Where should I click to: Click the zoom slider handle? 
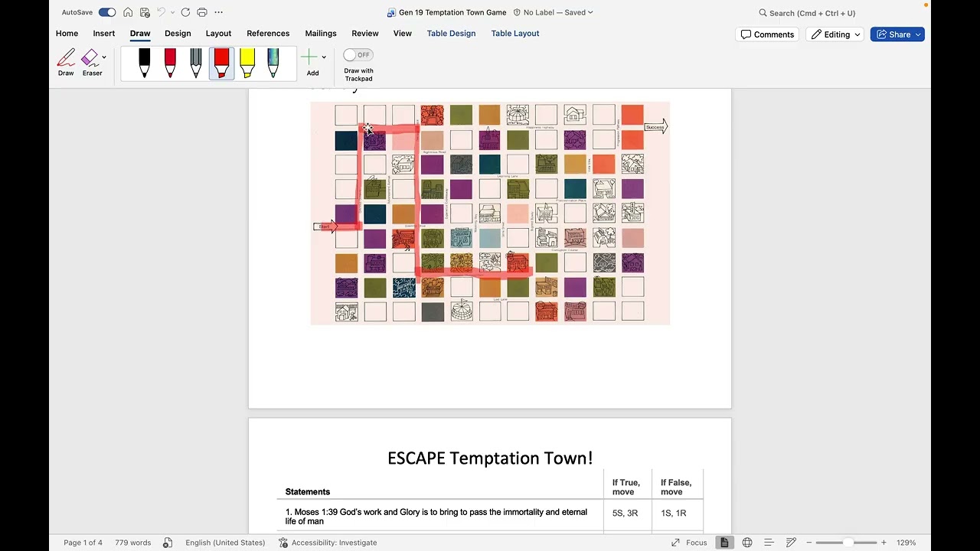(849, 543)
